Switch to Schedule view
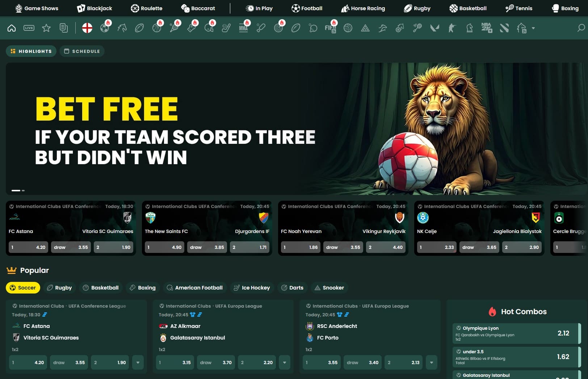The width and height of the screenshot is (588, 379). click(82, 51)
